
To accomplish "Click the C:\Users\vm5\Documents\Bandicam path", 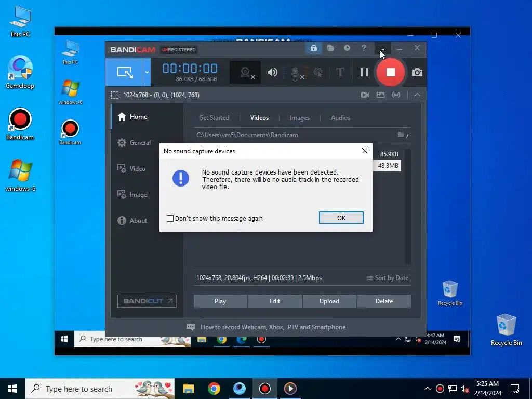I will click(x=247, y=135).
